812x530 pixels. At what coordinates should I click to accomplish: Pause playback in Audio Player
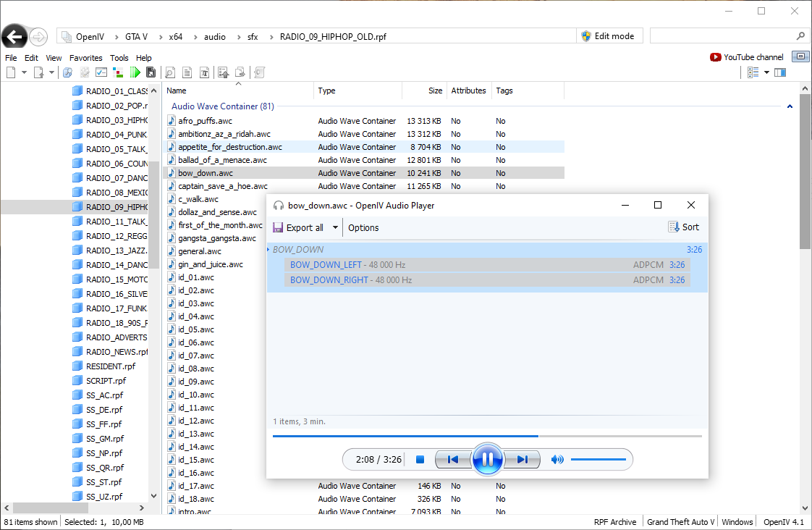(x=487, y=459)
